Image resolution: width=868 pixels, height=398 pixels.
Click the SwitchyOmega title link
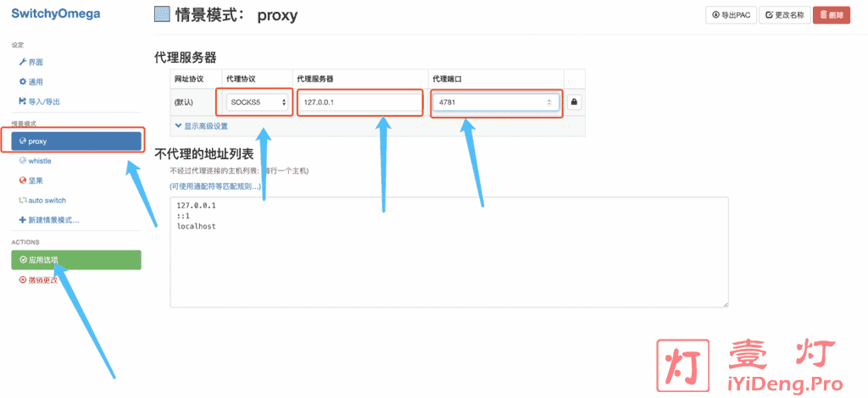pos(56,14)
